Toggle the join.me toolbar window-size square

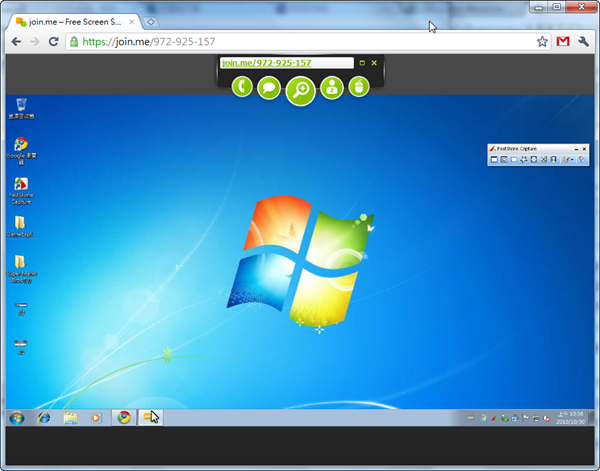tap(362, 63)
